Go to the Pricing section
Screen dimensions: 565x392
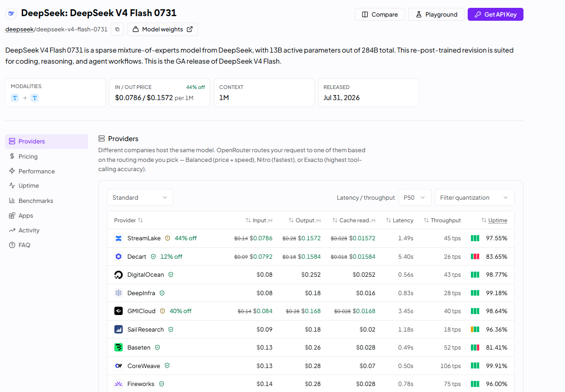[x=28, y=156]
